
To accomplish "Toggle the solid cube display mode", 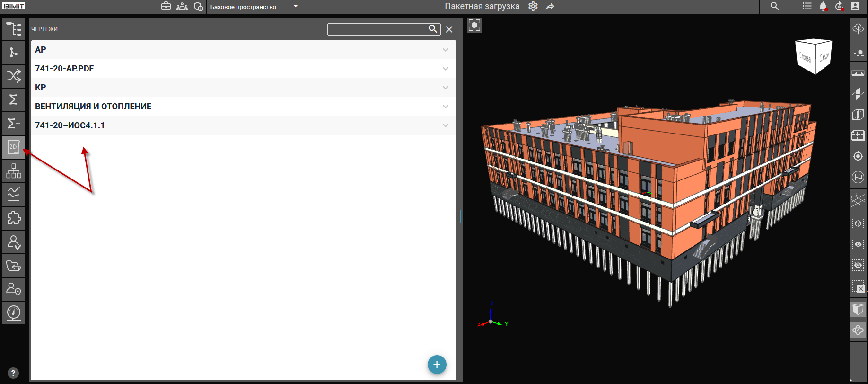I will 858,309.
